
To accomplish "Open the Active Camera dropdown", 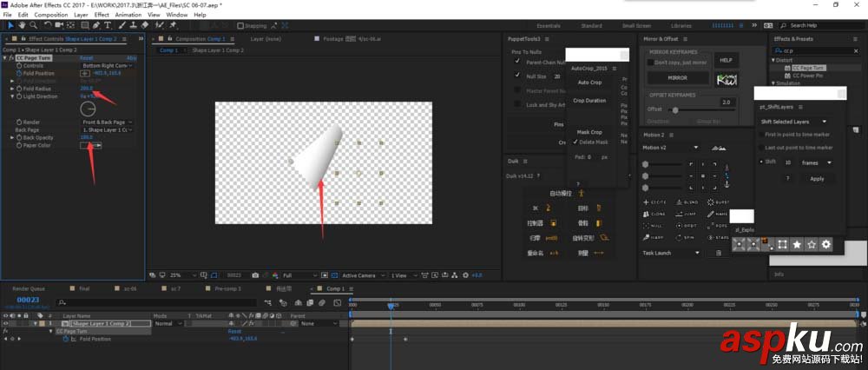I will click(x=362, y=275).
